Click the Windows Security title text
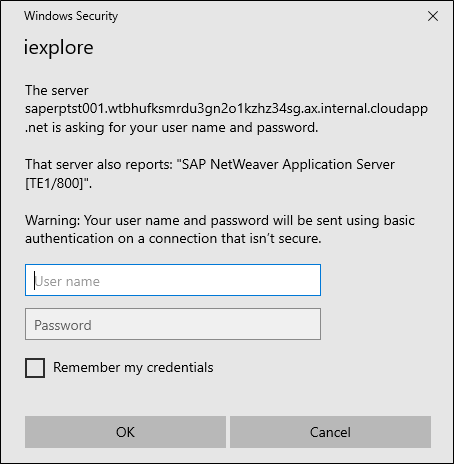 [71, 16]
